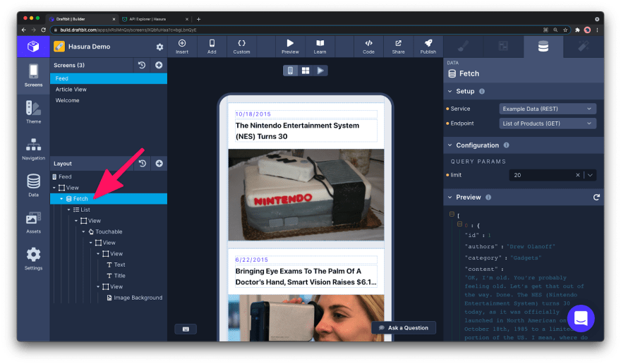Open the limit value dropdown arrow
Viewport: 621px width, 364px height.
(x=590, y=175)
